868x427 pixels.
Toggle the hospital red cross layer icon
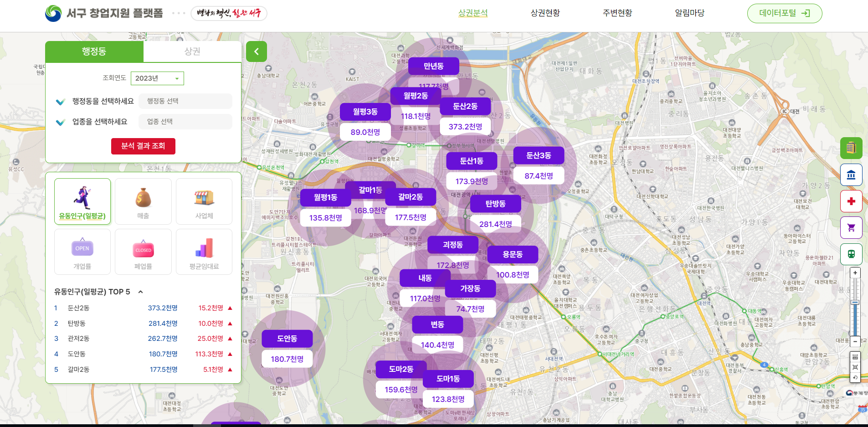(851, 201)
